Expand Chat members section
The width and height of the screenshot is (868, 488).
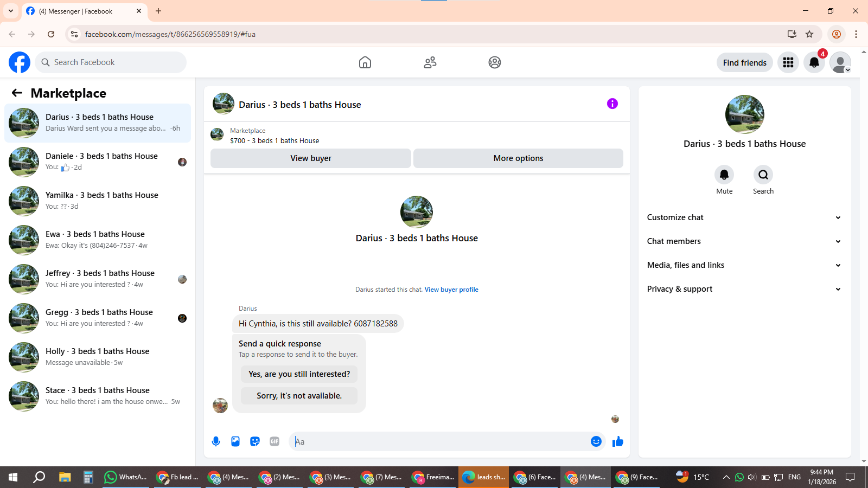click(744, 241)
